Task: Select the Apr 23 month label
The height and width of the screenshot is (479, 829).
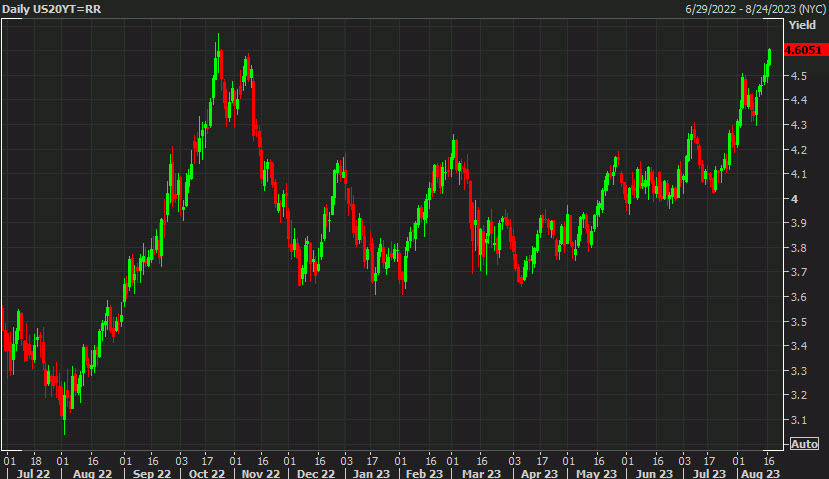Action: [539, 473]
